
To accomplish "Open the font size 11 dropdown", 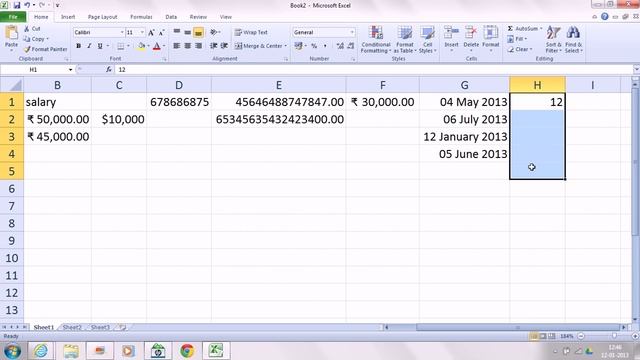I will click(x=142, y=32).
